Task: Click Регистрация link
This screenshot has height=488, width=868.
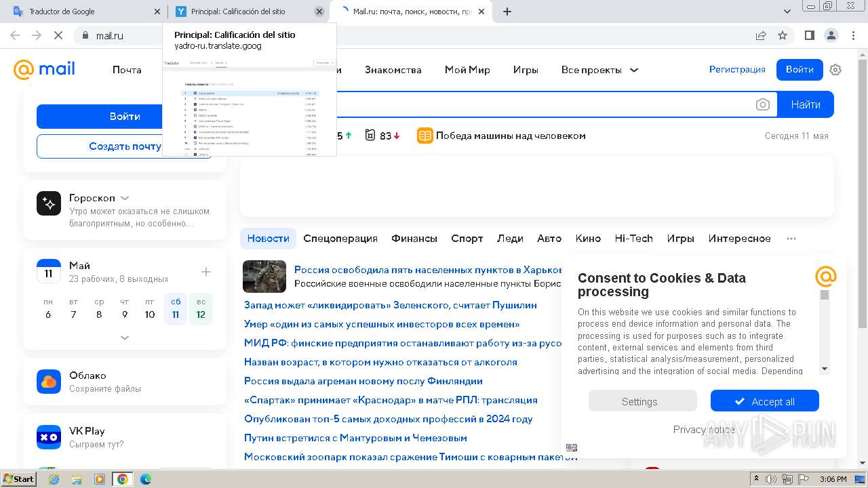Action: [x=737, y=69]
